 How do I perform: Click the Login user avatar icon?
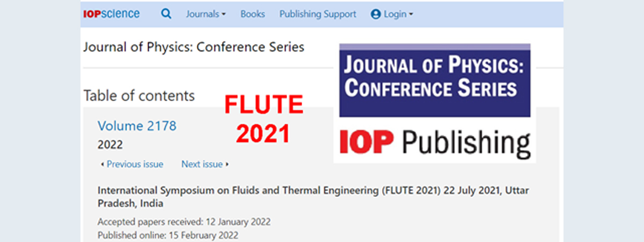coord(376,15)
